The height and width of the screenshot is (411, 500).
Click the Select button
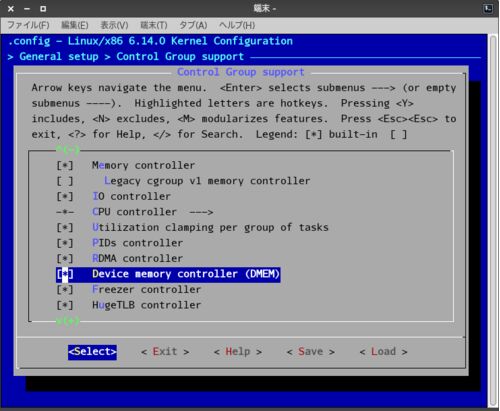pos(92,352)
